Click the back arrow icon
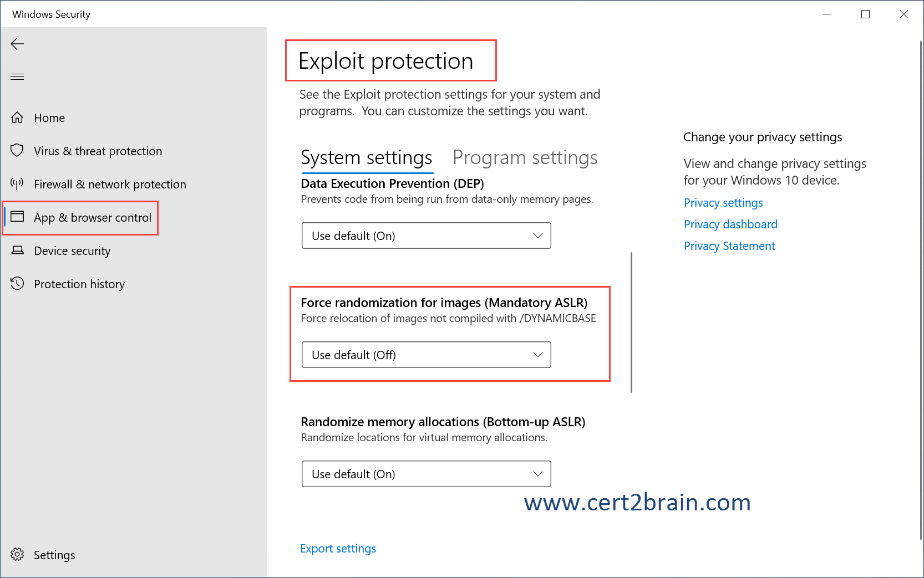This screenshot has width=924, height=578. [x=17, y=44]
